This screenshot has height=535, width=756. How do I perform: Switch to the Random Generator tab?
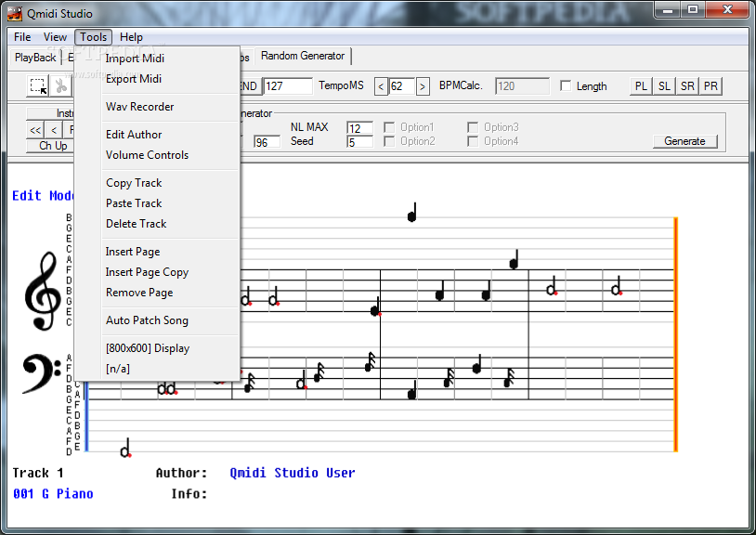click(x=303, y=56)
